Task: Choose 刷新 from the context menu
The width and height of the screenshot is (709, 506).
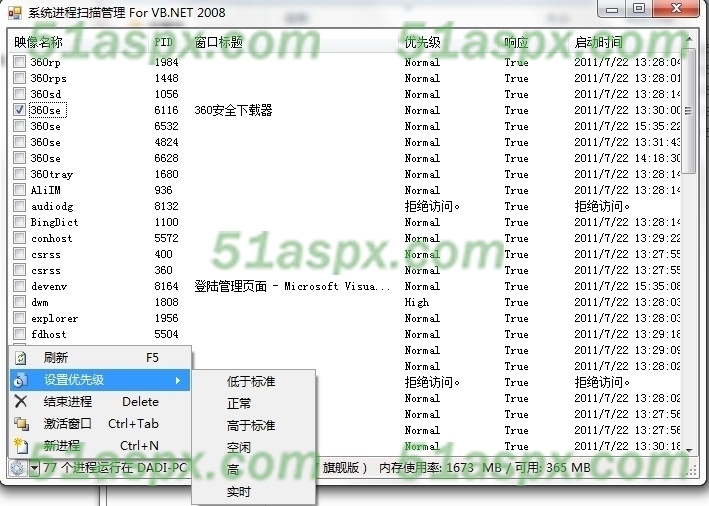Action: [x=99, y=358]
